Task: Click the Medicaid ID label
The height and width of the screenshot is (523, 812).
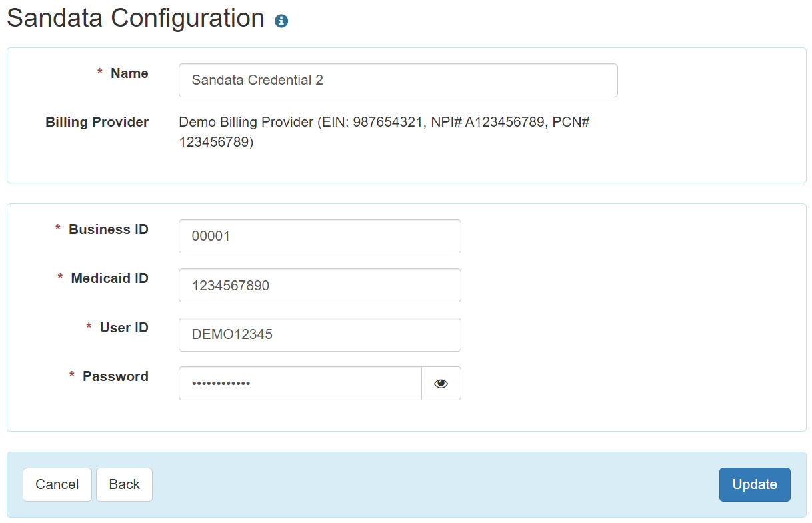Action: pos(110,278)
